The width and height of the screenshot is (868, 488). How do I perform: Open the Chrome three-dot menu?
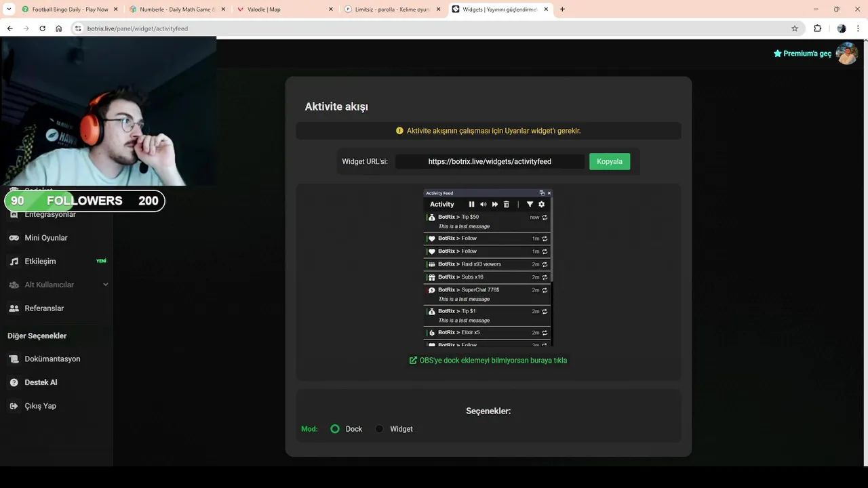(859, 28)
